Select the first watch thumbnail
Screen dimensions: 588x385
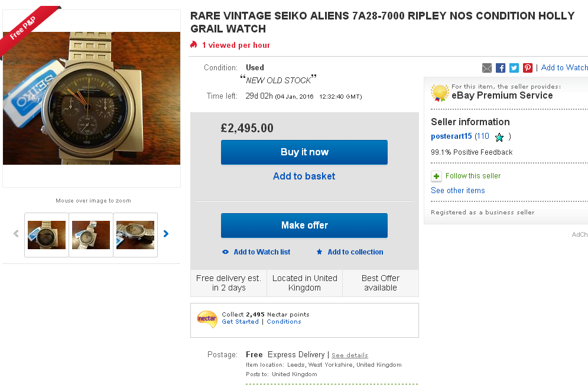pos(47,235)
